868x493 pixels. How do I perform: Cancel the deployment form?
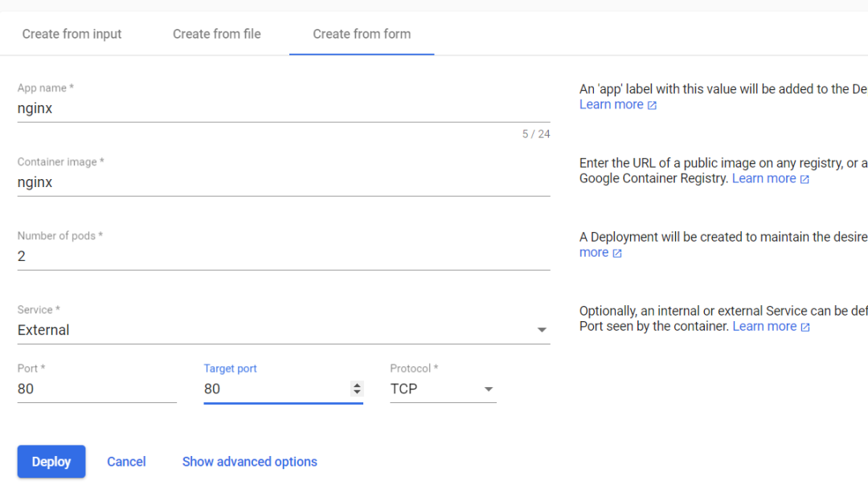[126, 462]
